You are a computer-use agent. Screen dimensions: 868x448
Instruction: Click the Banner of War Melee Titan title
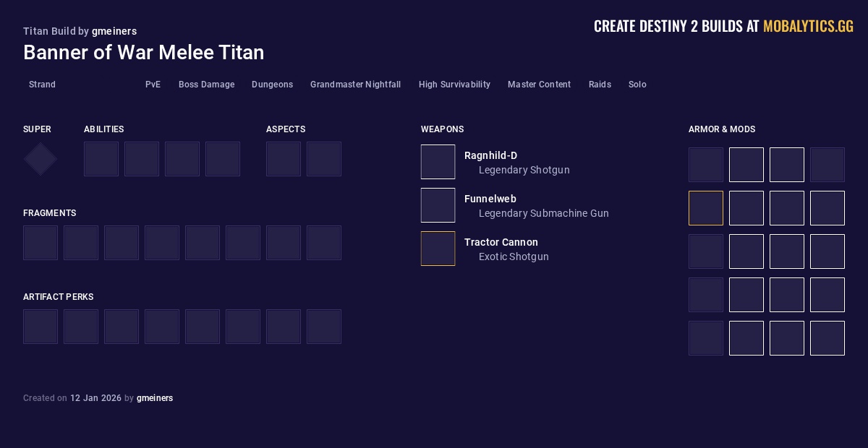144,52
